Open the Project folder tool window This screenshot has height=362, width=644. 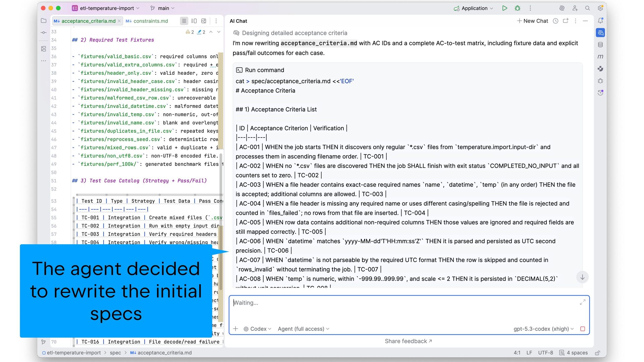click(x=44, y=21)
